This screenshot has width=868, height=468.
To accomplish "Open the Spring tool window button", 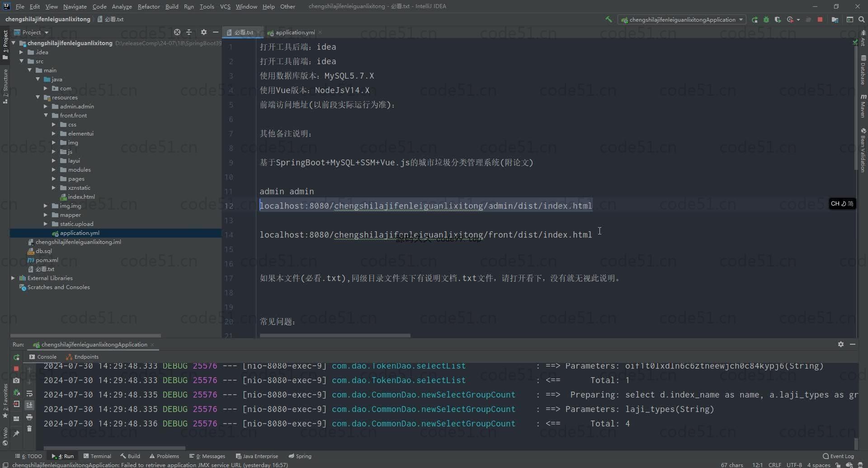I will coord(300,456).
